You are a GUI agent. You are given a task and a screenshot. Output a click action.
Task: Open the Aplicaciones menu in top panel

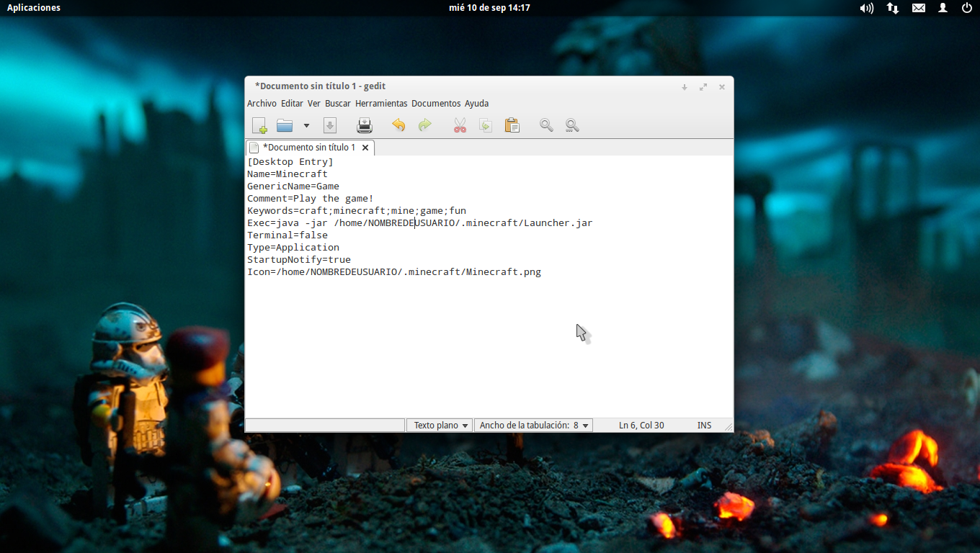34,8
